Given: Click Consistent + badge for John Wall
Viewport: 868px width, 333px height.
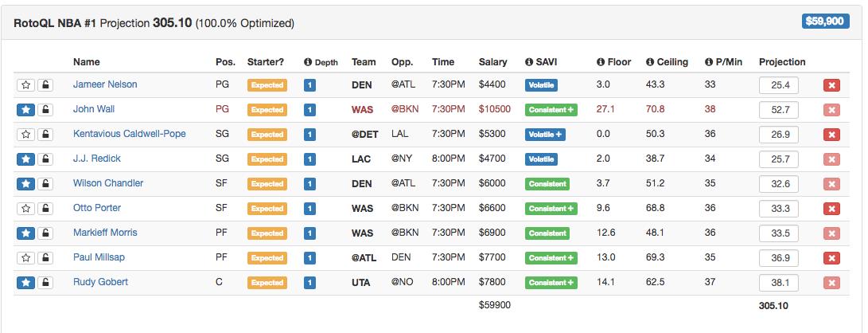Looking at the screenshot, I should pos(551,110).
